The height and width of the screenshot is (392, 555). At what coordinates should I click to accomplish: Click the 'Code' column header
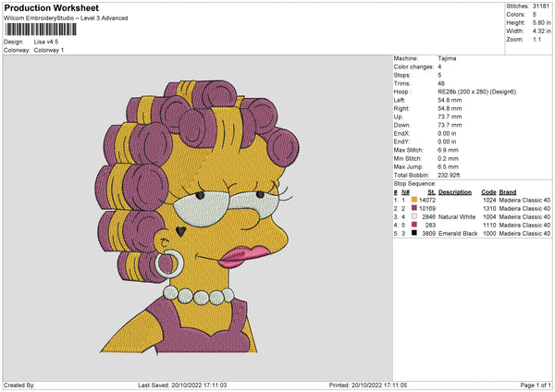(488, 192)
